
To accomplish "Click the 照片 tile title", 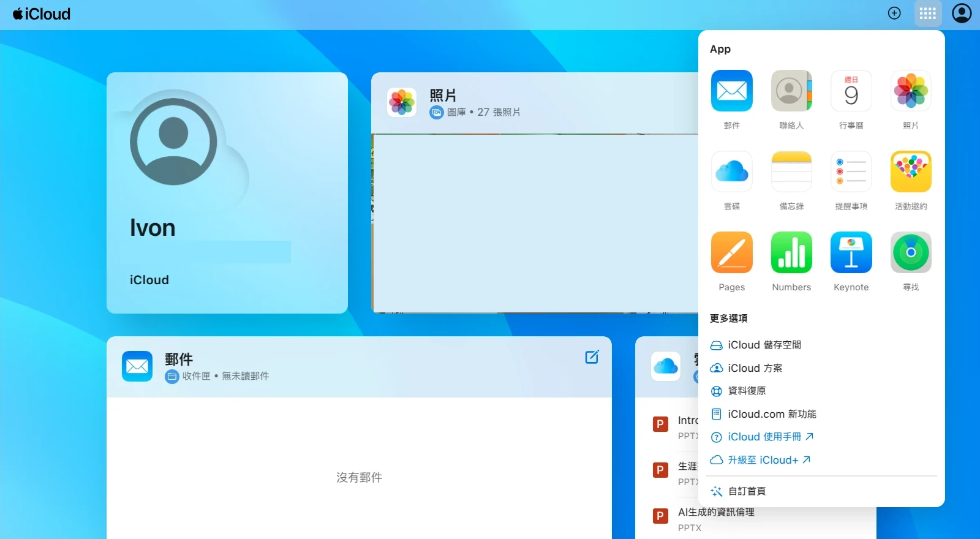I will [x=443, y=96].
